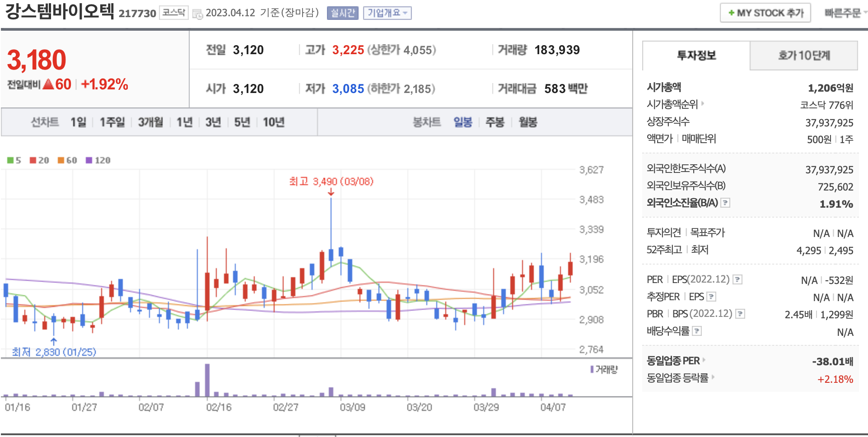The height and width of the screenshot is (437, 868).
Task: Select 주봉 weekly candle chart
Action: (495, 122)
